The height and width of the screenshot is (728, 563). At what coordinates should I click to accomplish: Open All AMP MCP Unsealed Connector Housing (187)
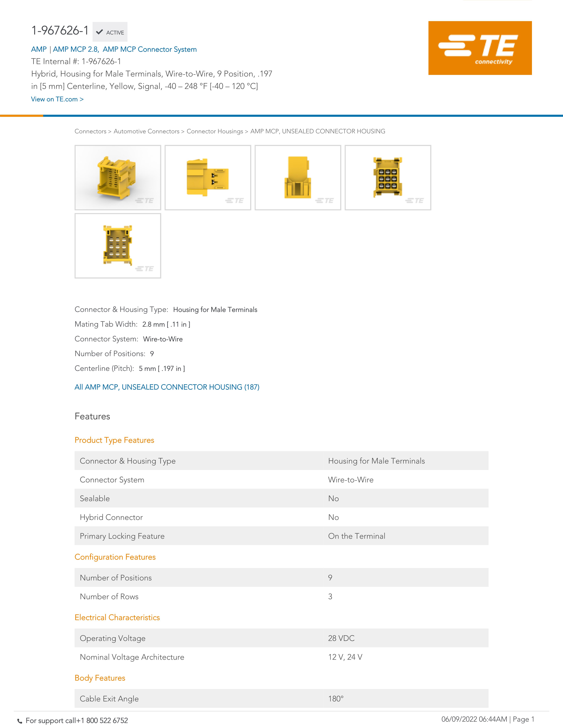point(167,387)
